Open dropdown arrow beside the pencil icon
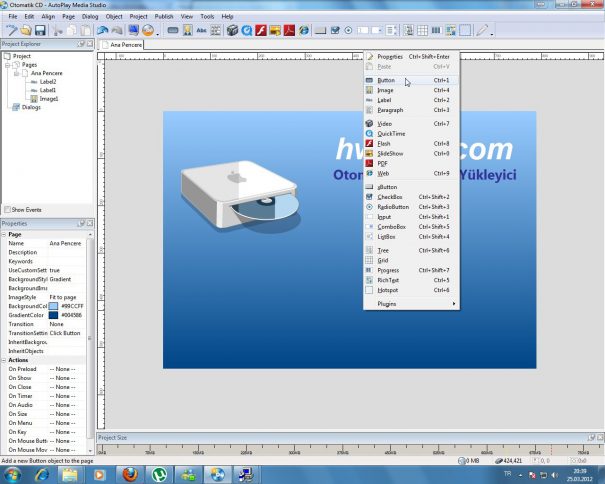 coord(492,34)
